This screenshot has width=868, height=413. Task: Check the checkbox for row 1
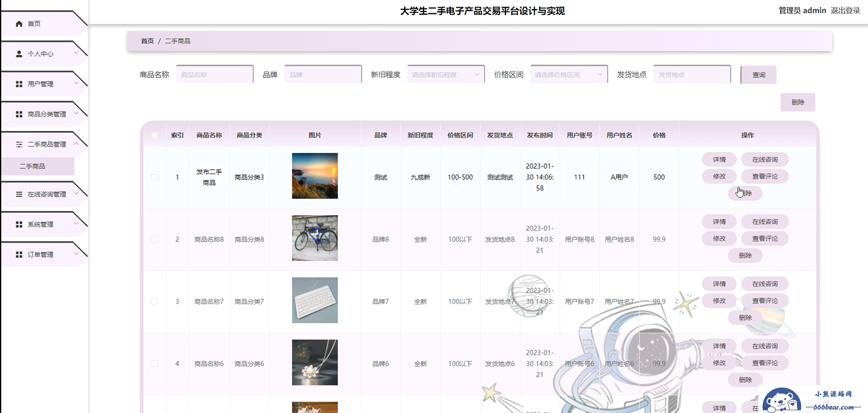point(154,177)
